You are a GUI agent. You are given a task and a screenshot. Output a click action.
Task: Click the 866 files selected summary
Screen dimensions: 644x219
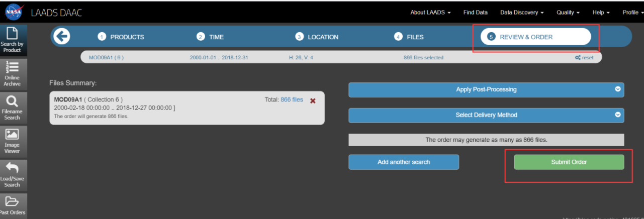423,57
